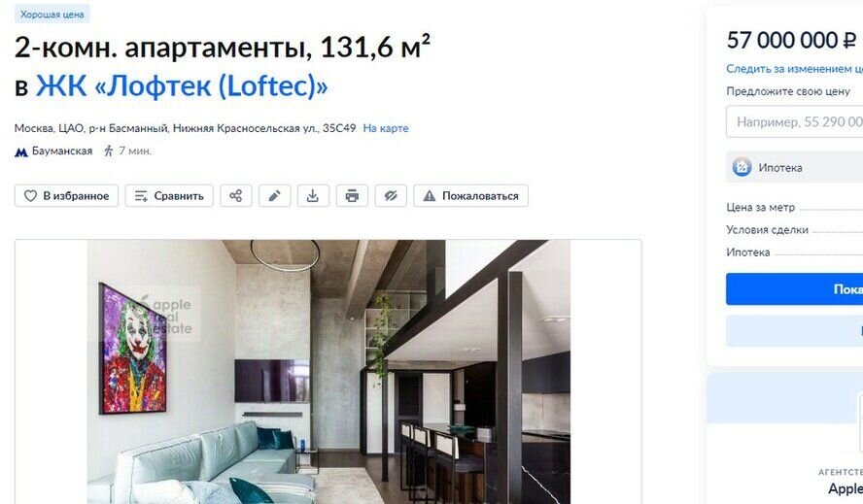Hide listing with crossed-eye icon
Viewport: 863px width, 504px height.
click(391, 196)
